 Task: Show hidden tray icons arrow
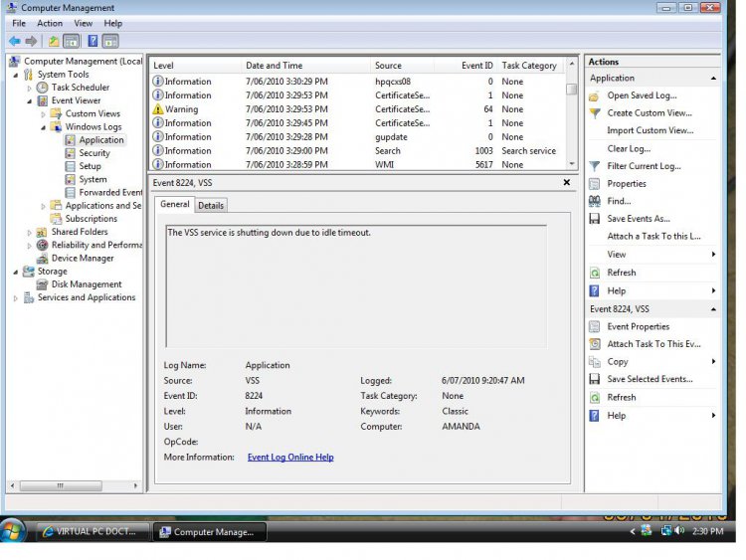tap(633, 531)
